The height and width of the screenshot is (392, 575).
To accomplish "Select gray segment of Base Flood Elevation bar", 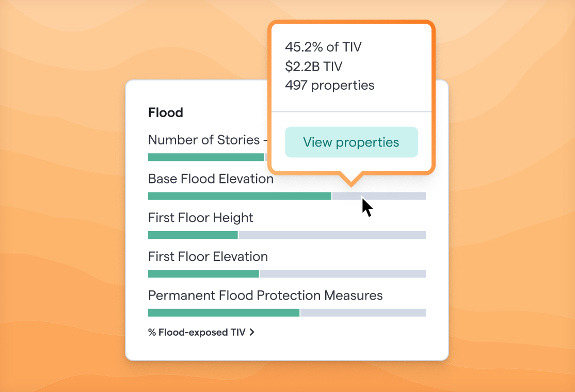I will [x=379, y=196].
